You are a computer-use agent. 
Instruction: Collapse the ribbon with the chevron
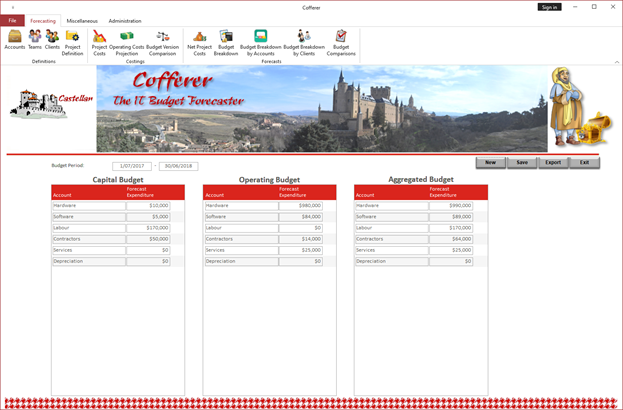click(x=617, y=62)
